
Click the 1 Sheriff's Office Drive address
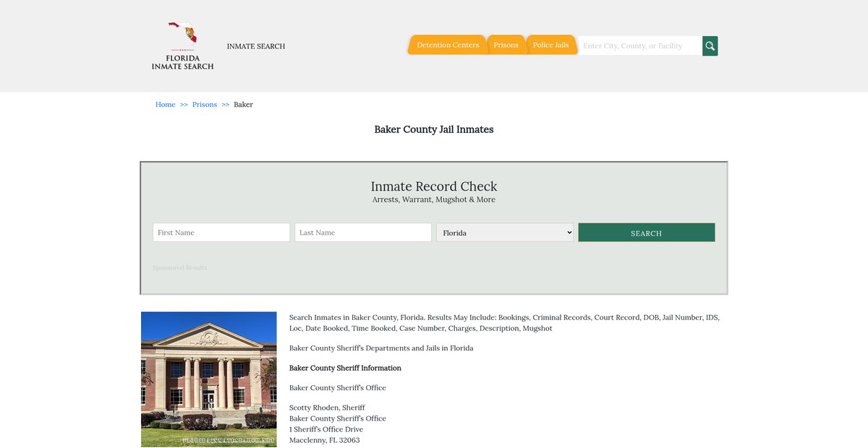pos(326,429)
